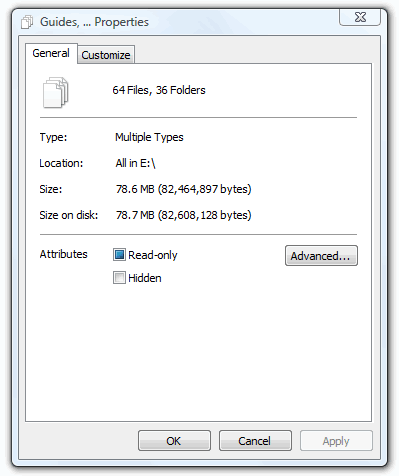Click the 'All in E:\' location value
399x476 pixels.
(x=135, y=163)
